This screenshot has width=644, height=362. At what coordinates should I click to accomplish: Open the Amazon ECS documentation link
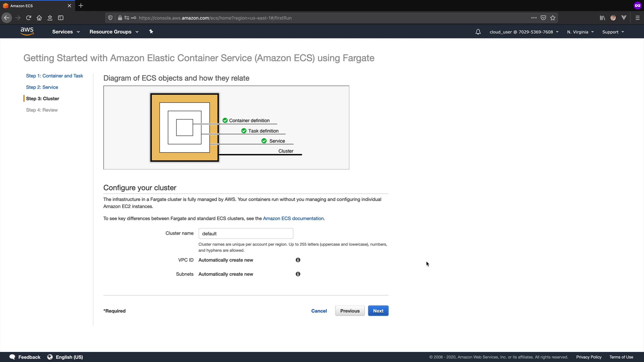(293, 219)
